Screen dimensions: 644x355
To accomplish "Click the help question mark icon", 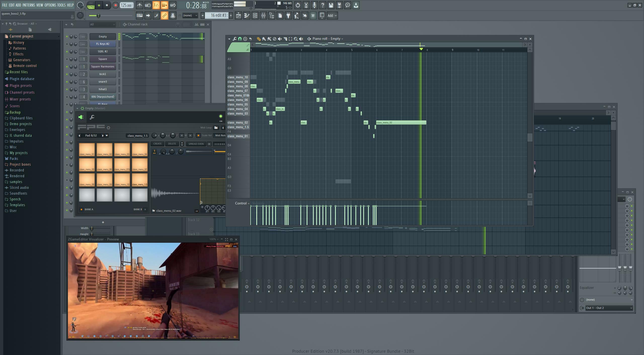I will pyautogui.click(x=323, y=5).
